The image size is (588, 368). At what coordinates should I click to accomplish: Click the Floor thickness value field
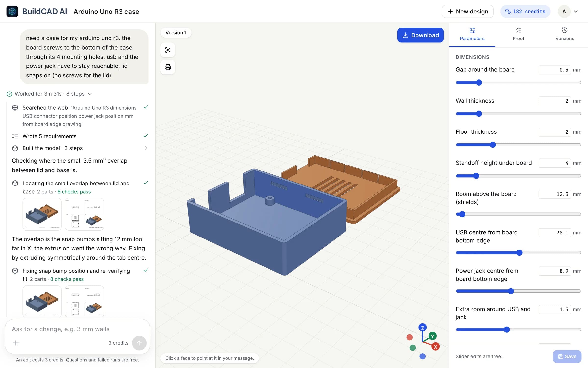click(555, 132)
